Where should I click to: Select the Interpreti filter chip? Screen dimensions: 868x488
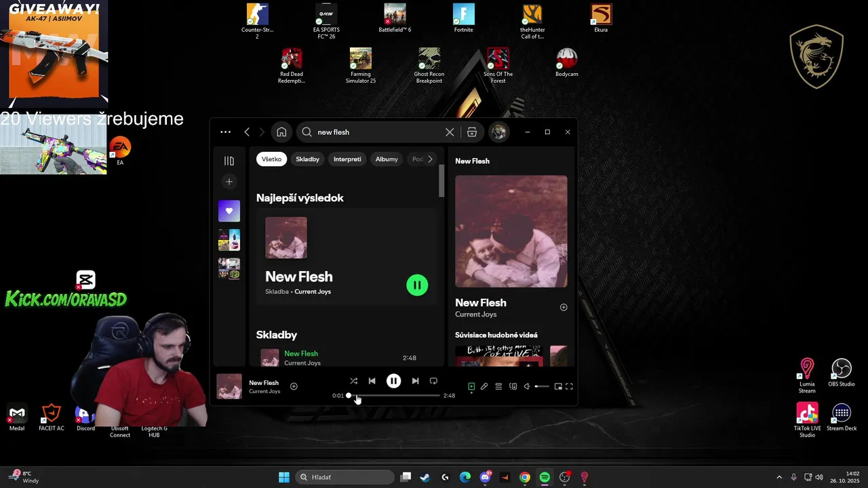pos(347,159)
